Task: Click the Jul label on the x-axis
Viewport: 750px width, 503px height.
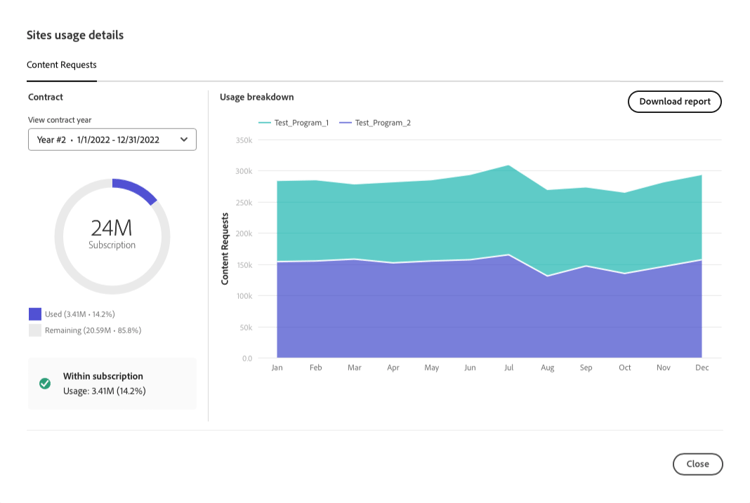Action: [x=508, y=368]
